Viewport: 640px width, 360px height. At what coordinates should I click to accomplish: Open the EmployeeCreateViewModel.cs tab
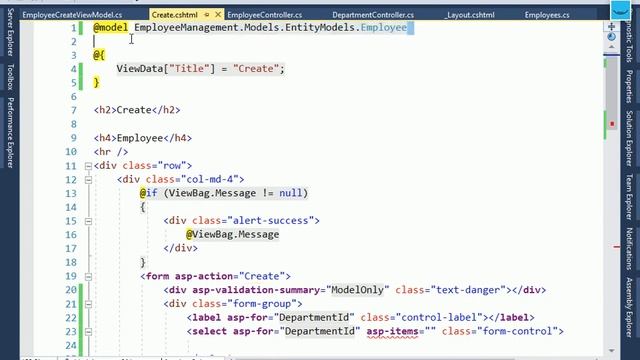pyautogui.click(x=72, y=15)
